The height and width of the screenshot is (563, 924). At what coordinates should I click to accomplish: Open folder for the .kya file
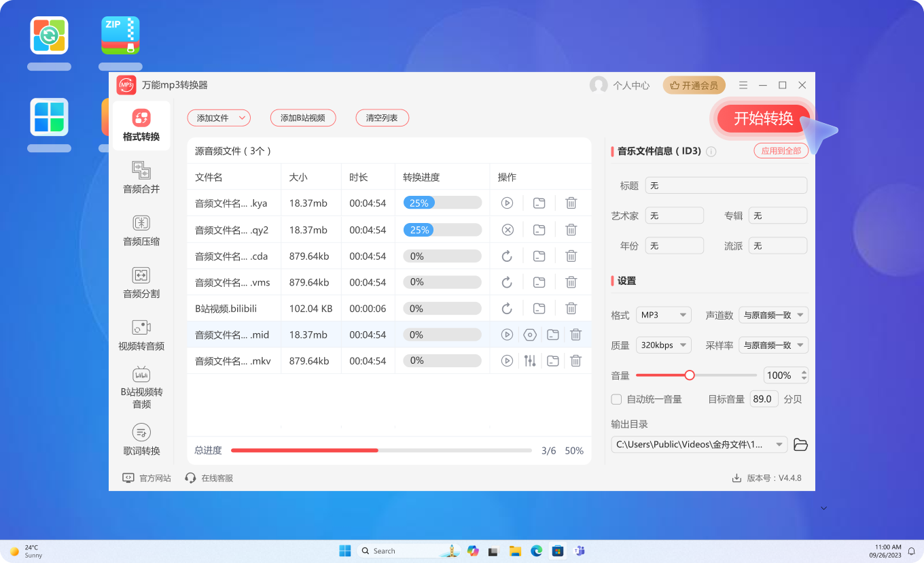539,203
